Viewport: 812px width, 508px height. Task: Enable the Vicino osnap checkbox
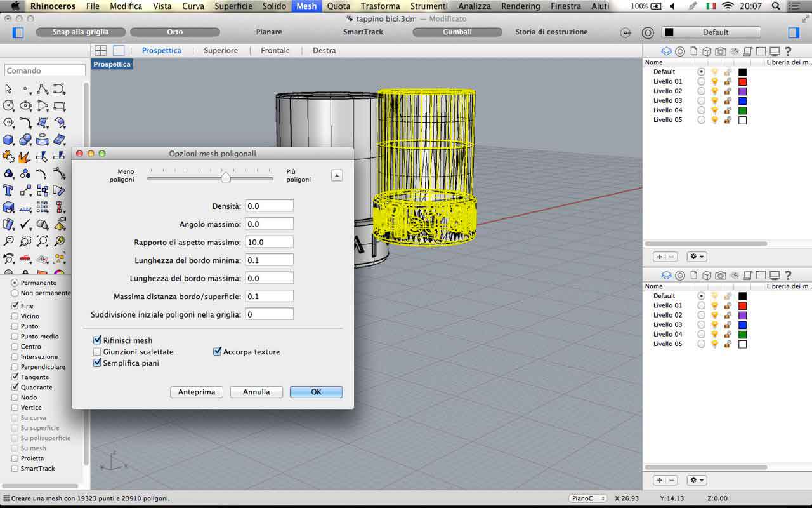click(15, 316)
